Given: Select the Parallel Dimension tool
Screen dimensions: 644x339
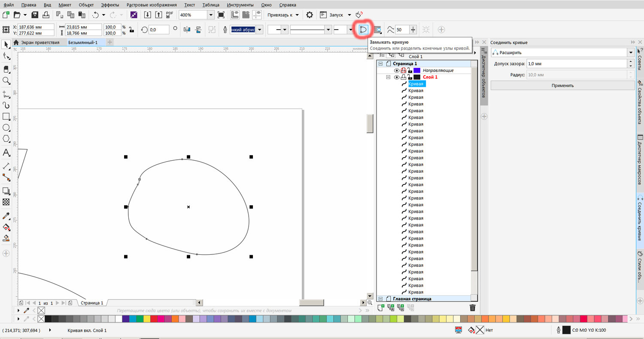Looking at the screenshot, I should pos(6,165).
